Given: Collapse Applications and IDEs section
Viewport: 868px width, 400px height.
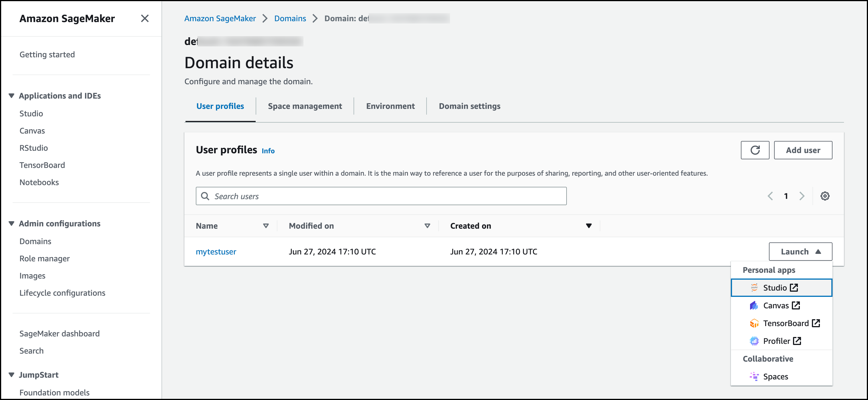Looking at the screenshot, I should click(11, 96).
